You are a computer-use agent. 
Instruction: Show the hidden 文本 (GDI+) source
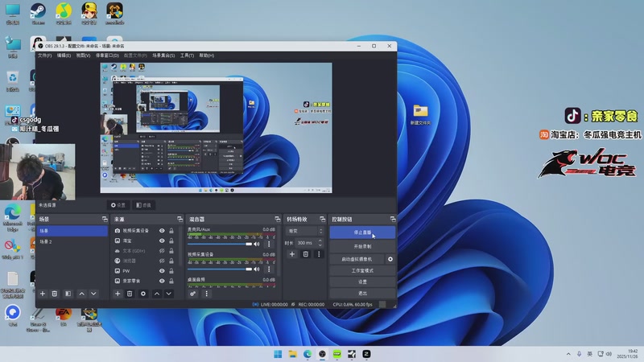click(162, 251)
